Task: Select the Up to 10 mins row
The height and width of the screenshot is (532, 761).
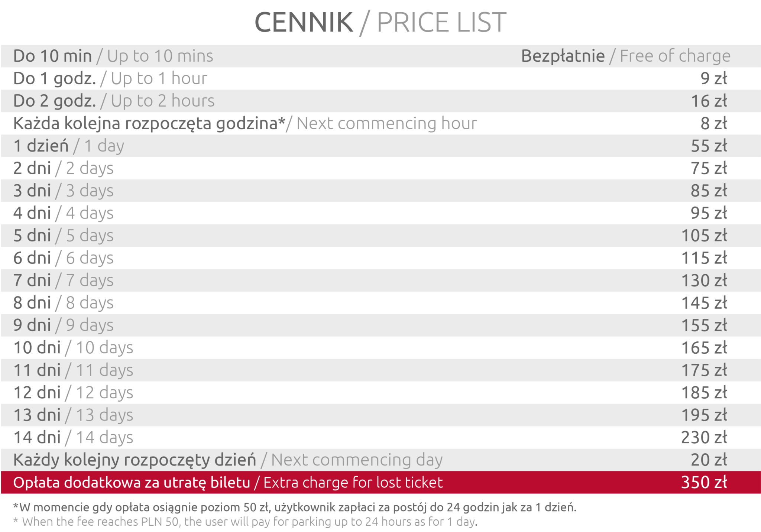Action: tap(380, 56)
